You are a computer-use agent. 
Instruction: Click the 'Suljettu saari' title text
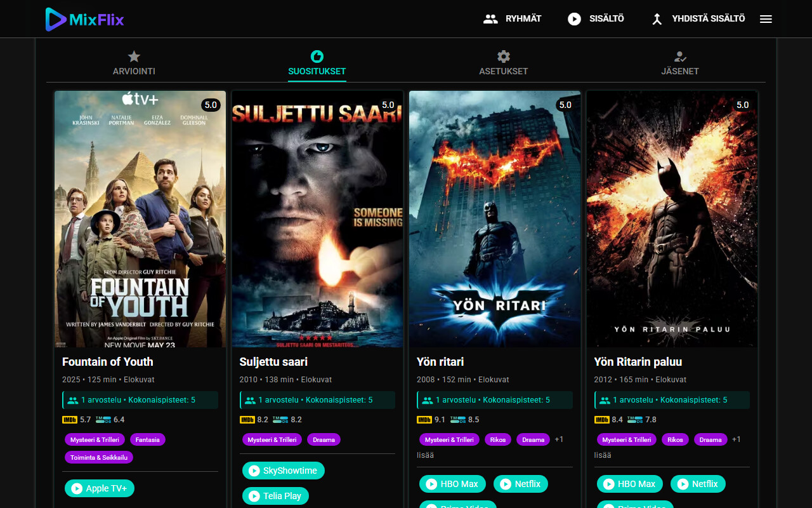(274, 362)
